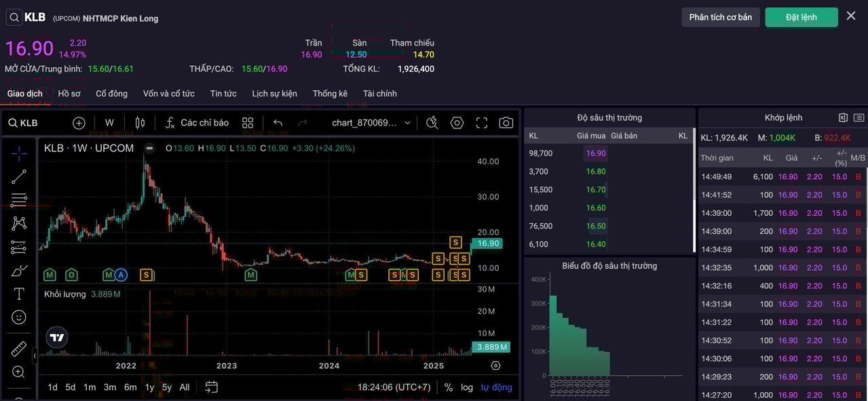Pick the text annotation tool
Image resolution: width=868 pixels, height=401 pixels.
(x=19, y=294)
